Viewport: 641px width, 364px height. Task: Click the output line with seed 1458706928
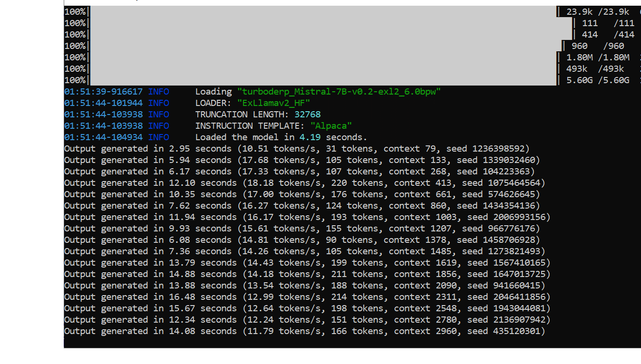coord(302,240)
